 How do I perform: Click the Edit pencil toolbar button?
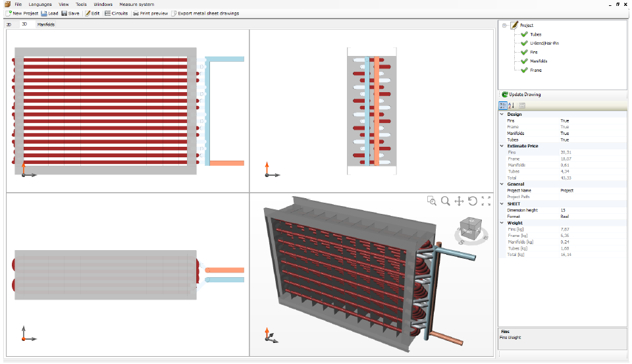92,13
